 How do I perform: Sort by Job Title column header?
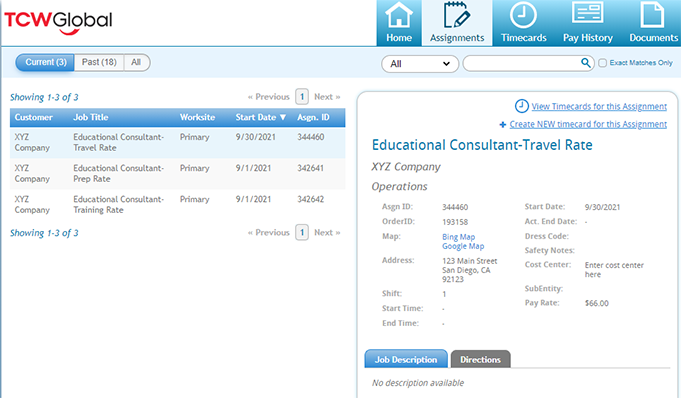tap(91, 117)
